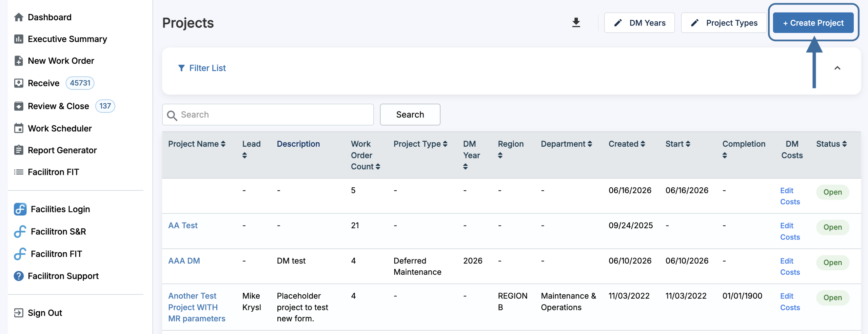This screenshot has height=334, width=868.
Task: Open the Project Types editor button
Action: (x=724, y=23)
